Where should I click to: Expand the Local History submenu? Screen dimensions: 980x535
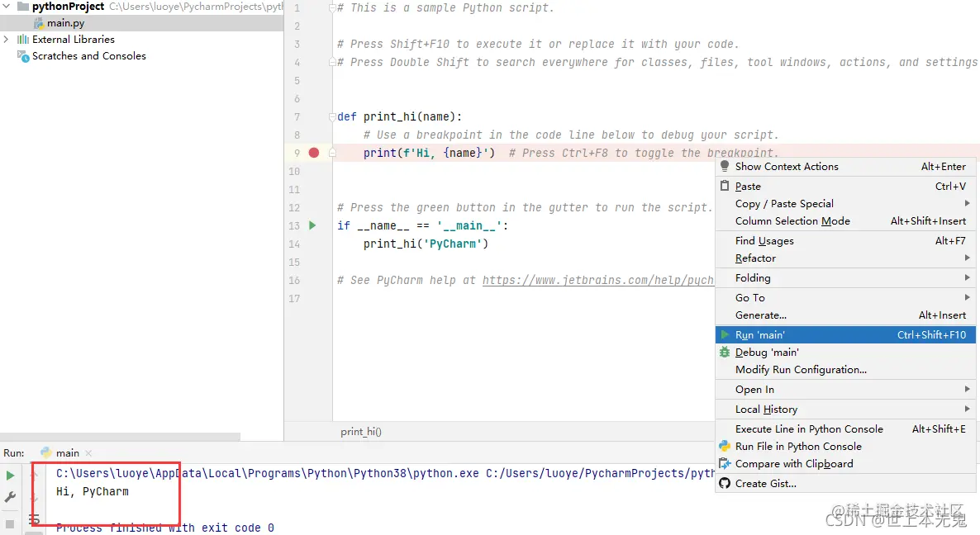click(x=845, y=410)
